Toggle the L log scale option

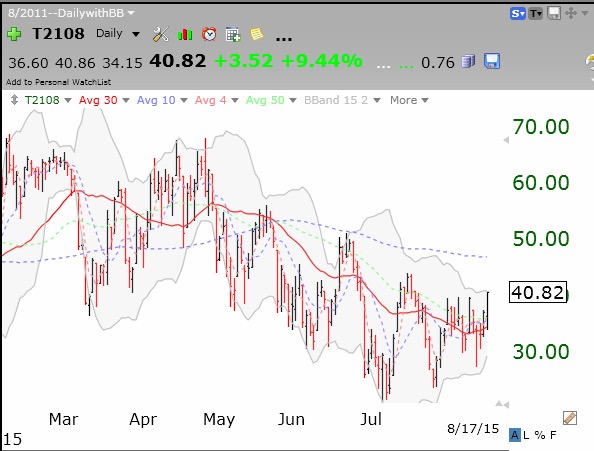pos(526,435)
